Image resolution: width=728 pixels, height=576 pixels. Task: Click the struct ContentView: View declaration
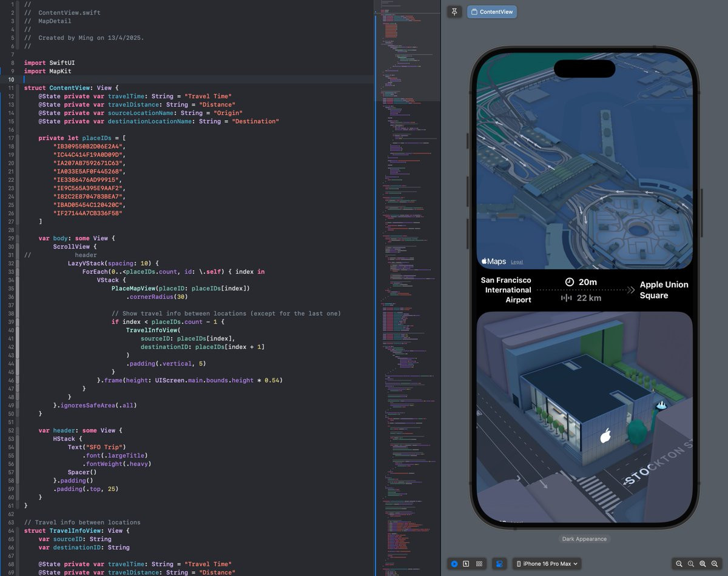[x=72, y=88]
